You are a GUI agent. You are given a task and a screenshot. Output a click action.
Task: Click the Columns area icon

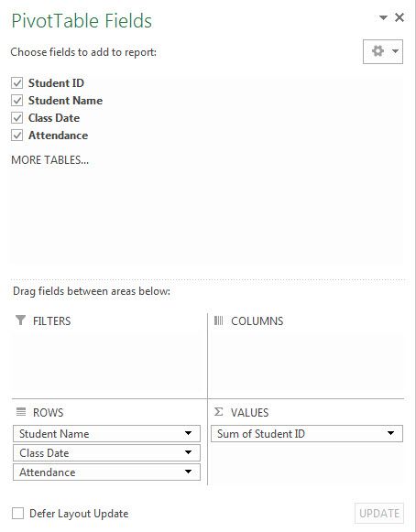[x=218, y=320]
